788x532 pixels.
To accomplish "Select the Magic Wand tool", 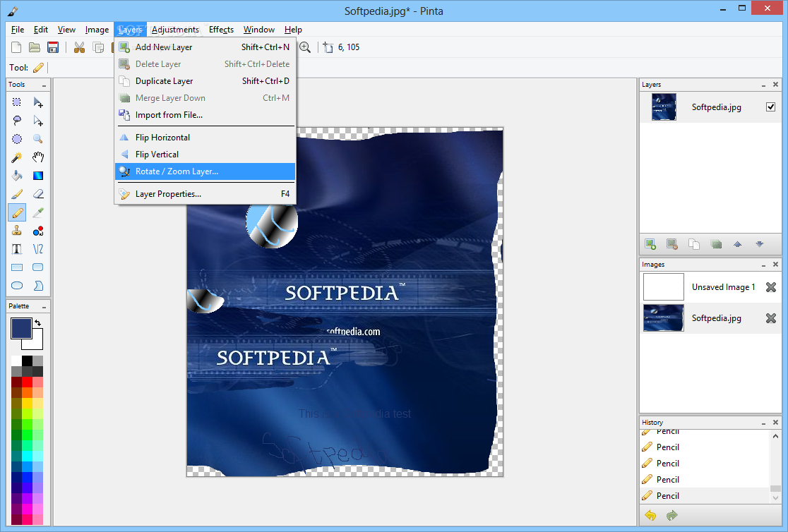I will (16, 157).
